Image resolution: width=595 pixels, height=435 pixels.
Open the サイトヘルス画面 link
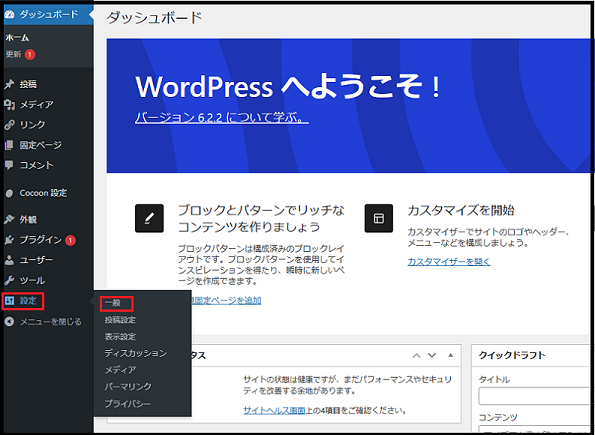274,410
